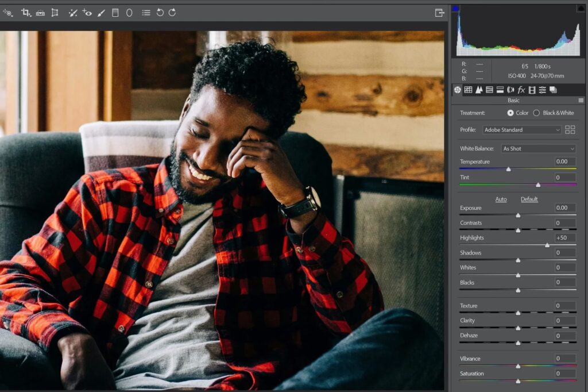Open the profile browser grid icon

[570, 130]
